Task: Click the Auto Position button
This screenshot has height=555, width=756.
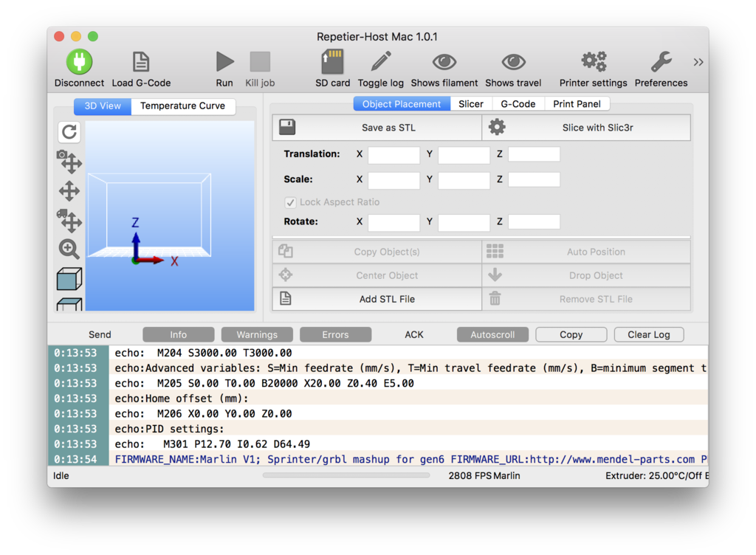Action: coord(586,252)
